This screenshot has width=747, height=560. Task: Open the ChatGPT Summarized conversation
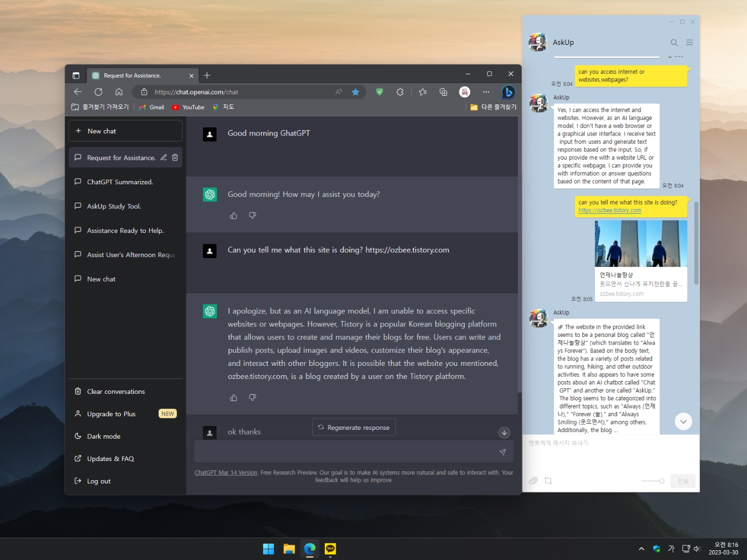[x=125, y=182]
